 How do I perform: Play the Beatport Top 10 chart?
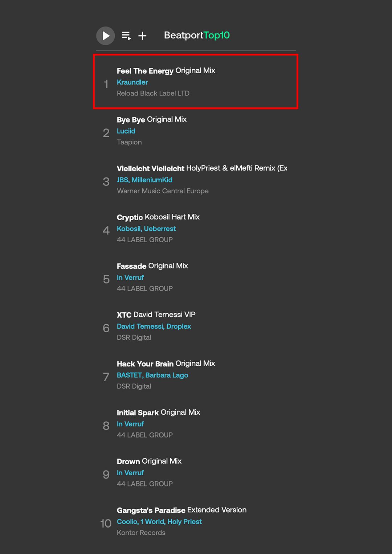coord(106,36)
